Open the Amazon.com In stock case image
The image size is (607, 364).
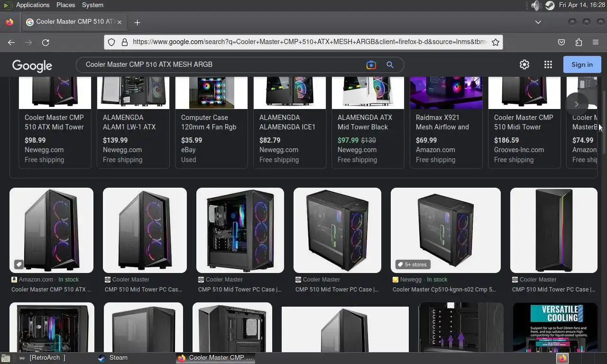[x=51, y=230]
